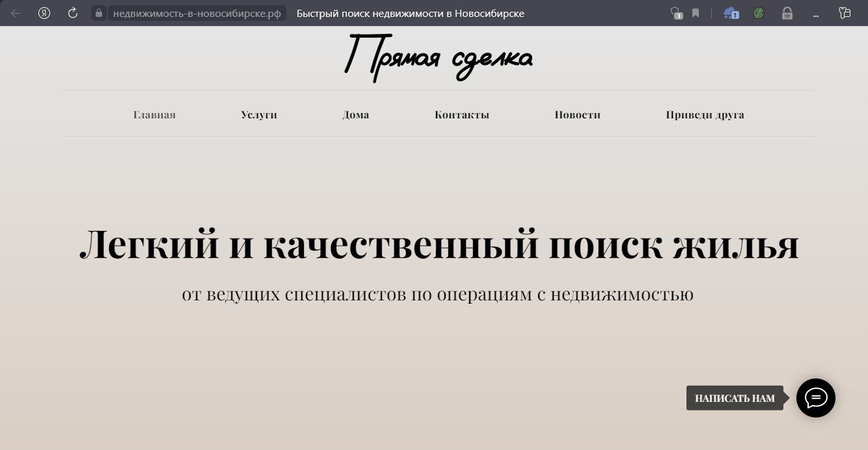Open the blue cloud extension icon
The height and width of the screenshot is (450, 868).
(x=731, y=13)
